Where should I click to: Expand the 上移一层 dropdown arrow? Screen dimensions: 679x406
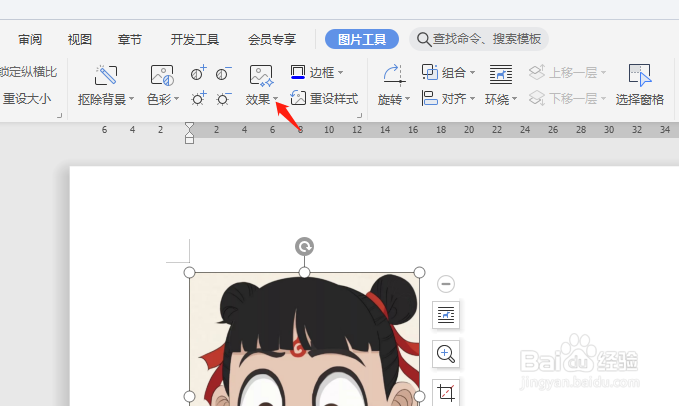[603, 72]
